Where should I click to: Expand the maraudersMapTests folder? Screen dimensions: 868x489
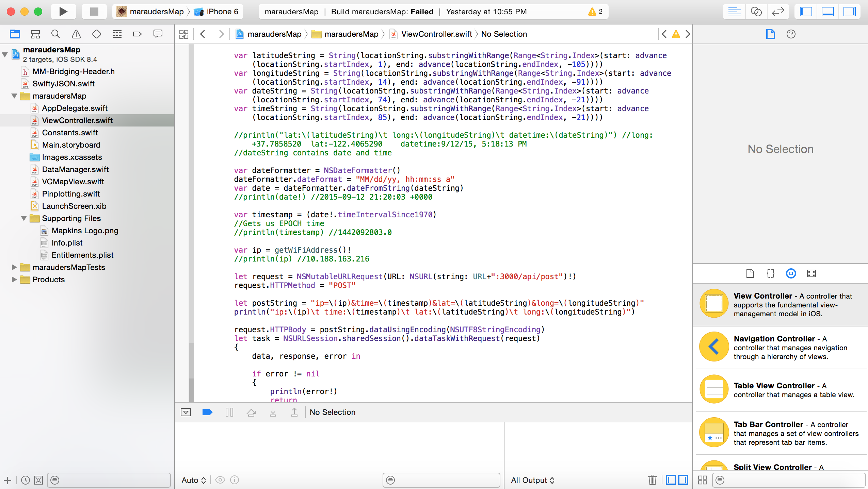[14, 267]
